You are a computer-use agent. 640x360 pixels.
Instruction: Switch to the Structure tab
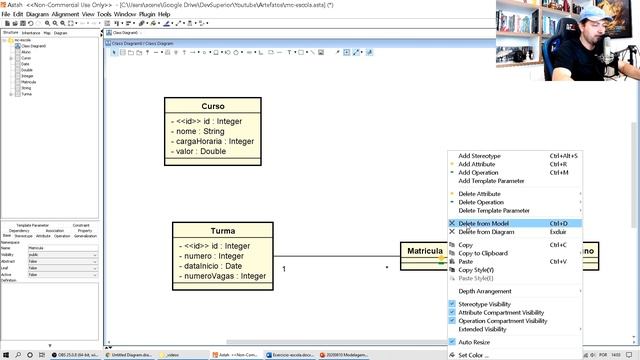(10, 33)
